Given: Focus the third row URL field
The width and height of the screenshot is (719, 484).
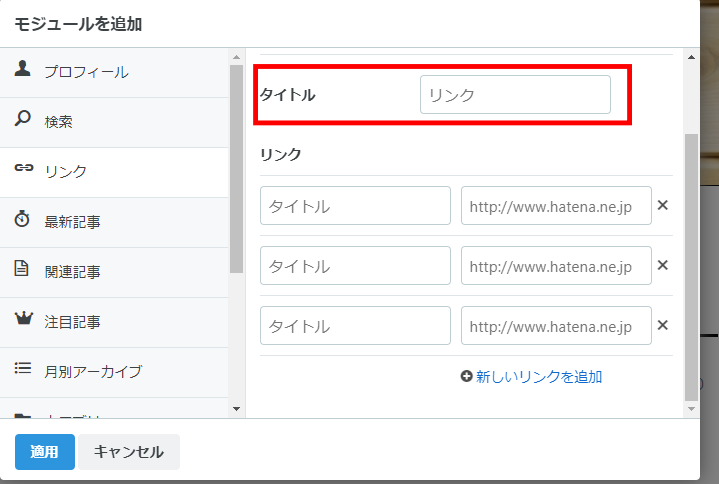Looking at the screenshot, I should 556,325.
